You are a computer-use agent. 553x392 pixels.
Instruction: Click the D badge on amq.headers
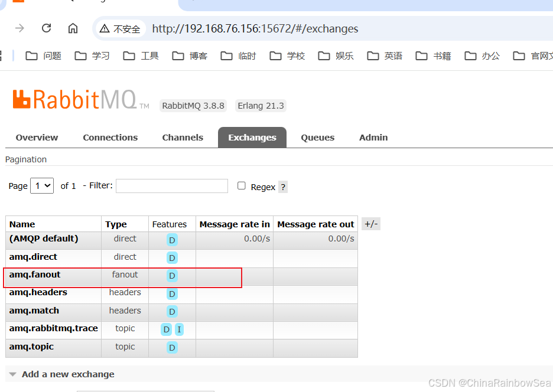(171, 294)
